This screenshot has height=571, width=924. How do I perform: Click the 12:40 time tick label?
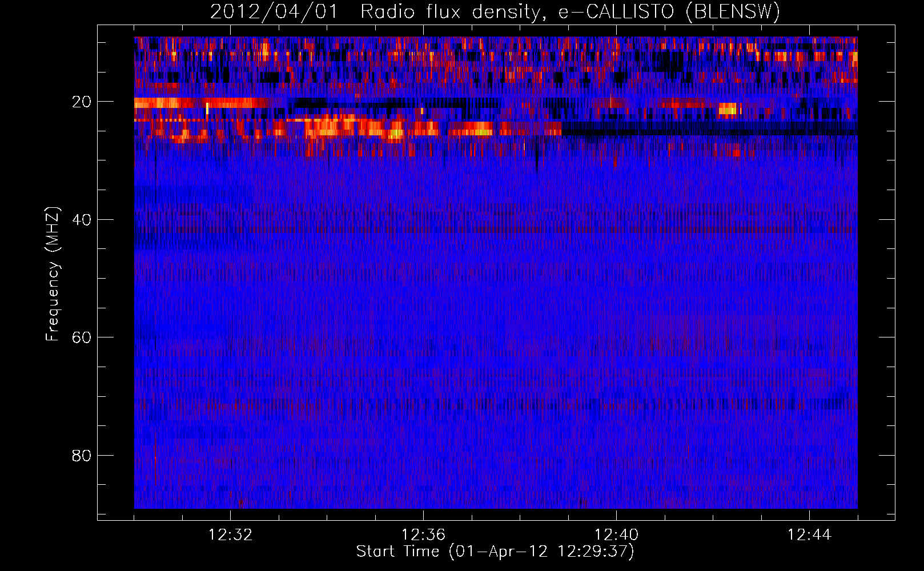616,535
